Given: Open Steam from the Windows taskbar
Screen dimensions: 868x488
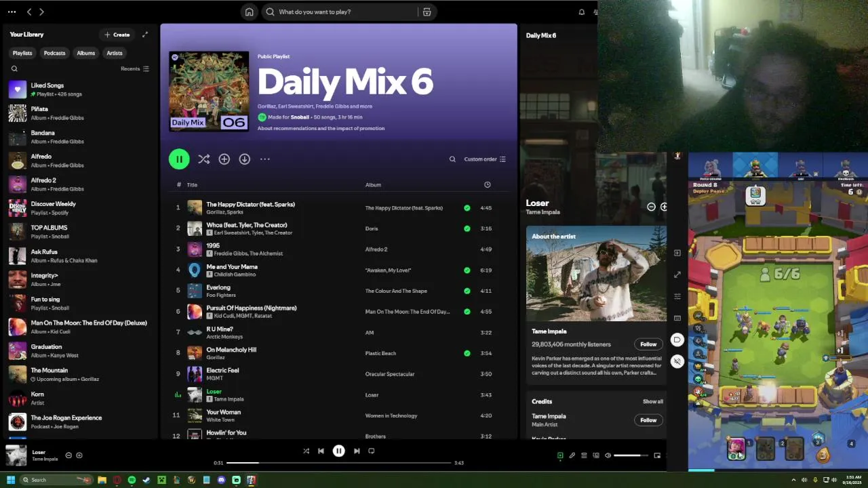Looking at the screenshot, I should pos(146,480).
